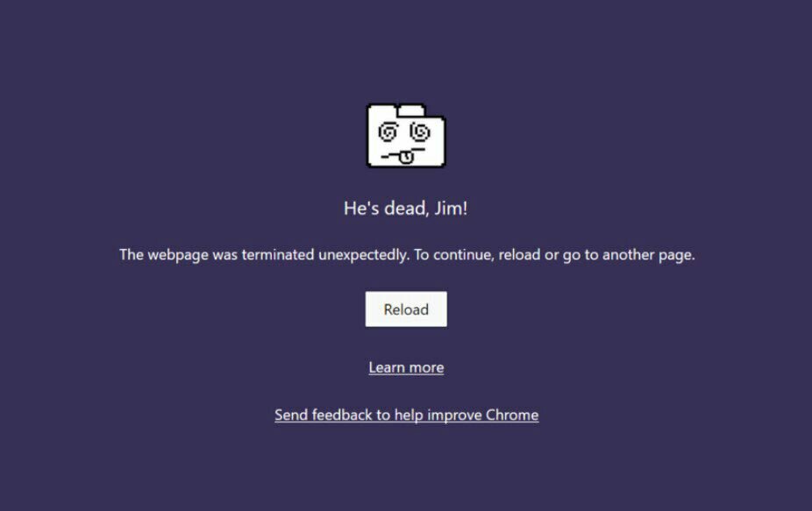Select the He's dead, Jim! heading
The width and height of the screenshot is (812, 511).
coord(406,208)
